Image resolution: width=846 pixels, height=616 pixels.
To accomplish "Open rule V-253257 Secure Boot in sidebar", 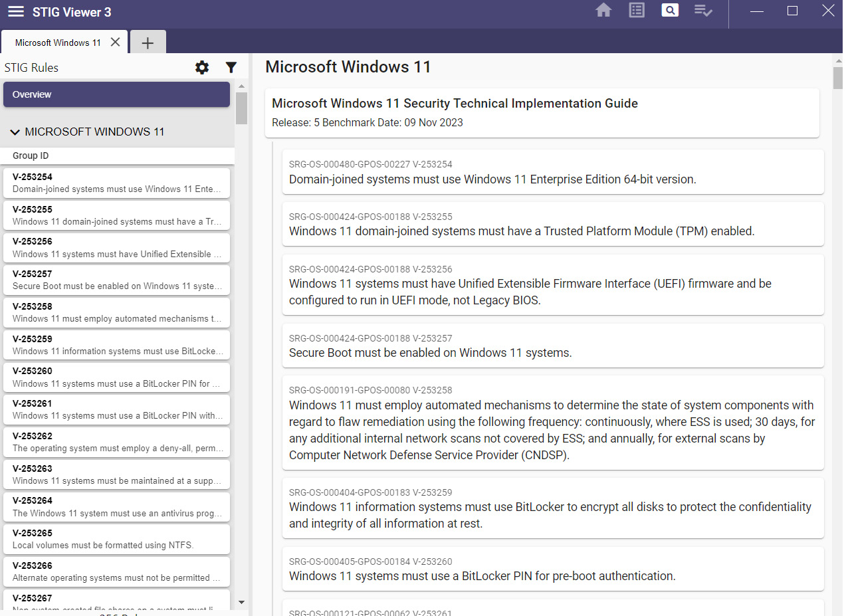I will click(x=116, y=280).
